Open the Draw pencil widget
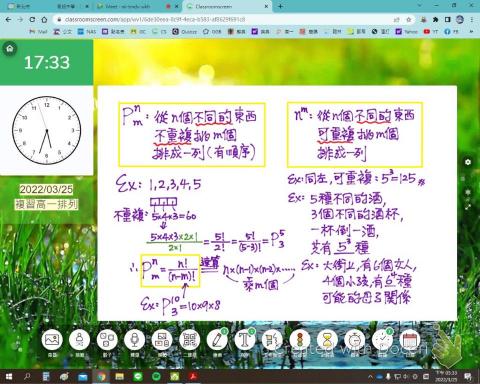The image size is (480, 384). (x=217, y=340)
